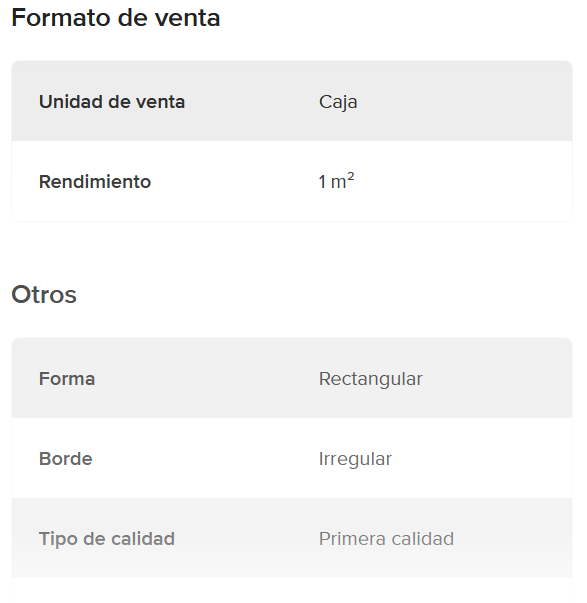
Task: Click the Borde row background
Action: point(292,458)
